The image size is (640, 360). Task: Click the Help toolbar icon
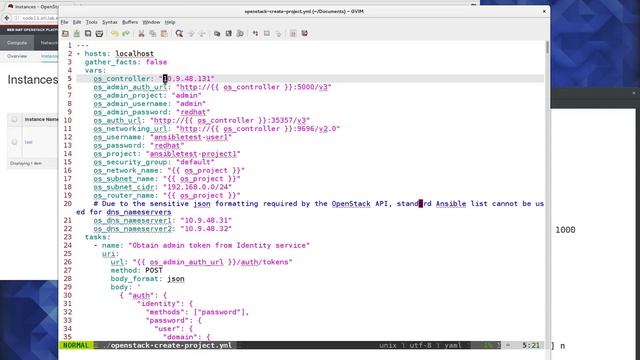pyautogui.click(x=293, y=33)
